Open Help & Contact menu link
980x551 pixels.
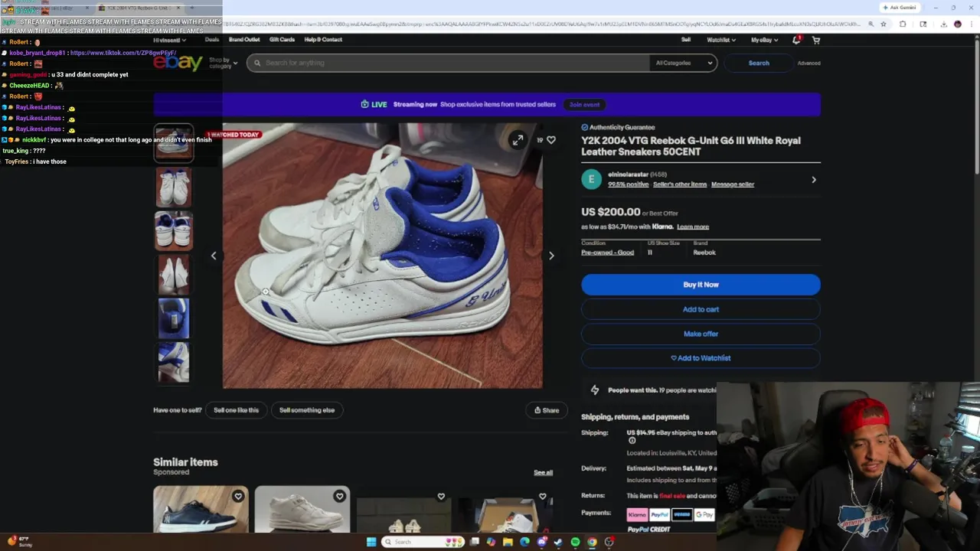point(323,40)
